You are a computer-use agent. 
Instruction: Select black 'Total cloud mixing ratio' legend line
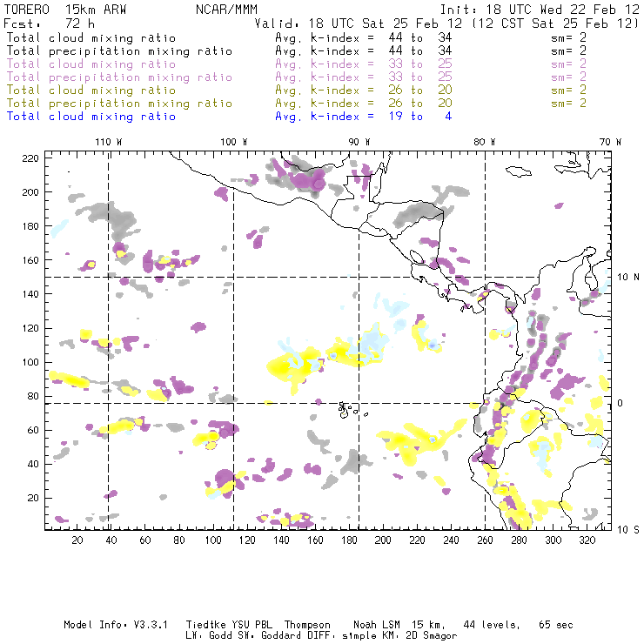[91, 38]
